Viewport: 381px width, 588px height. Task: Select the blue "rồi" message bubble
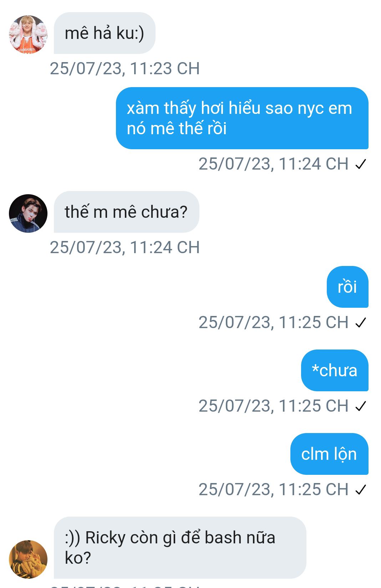(347, 287)
